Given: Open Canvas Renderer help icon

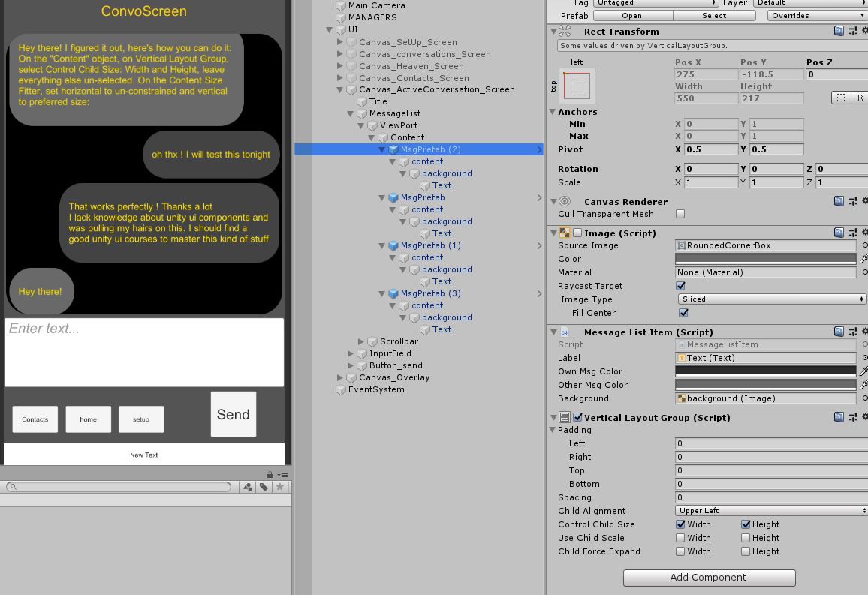Looking at the screenshot, I should (839, 201).
